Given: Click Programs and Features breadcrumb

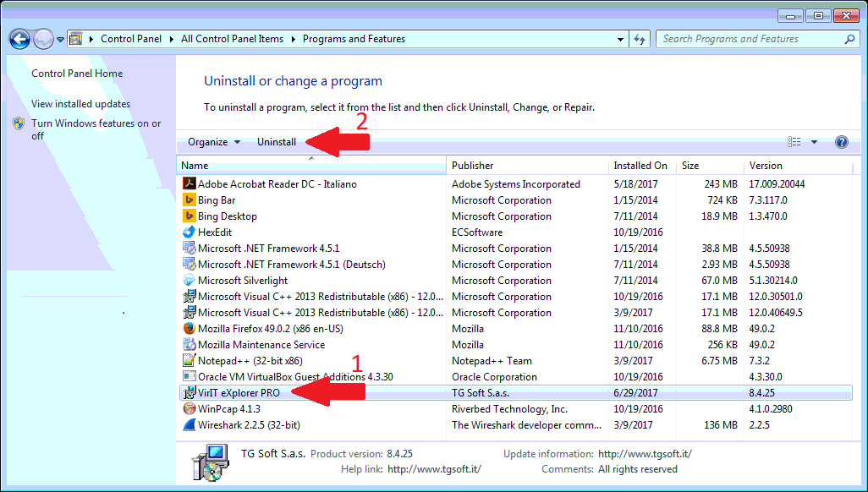Looking at the screenshot, I should click(x=354, y=39).
